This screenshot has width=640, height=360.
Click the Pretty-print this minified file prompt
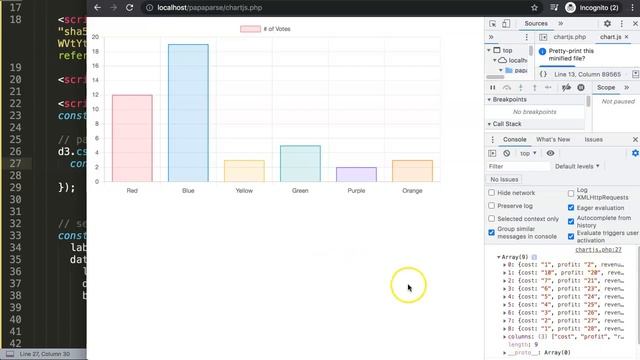(571, 55)
